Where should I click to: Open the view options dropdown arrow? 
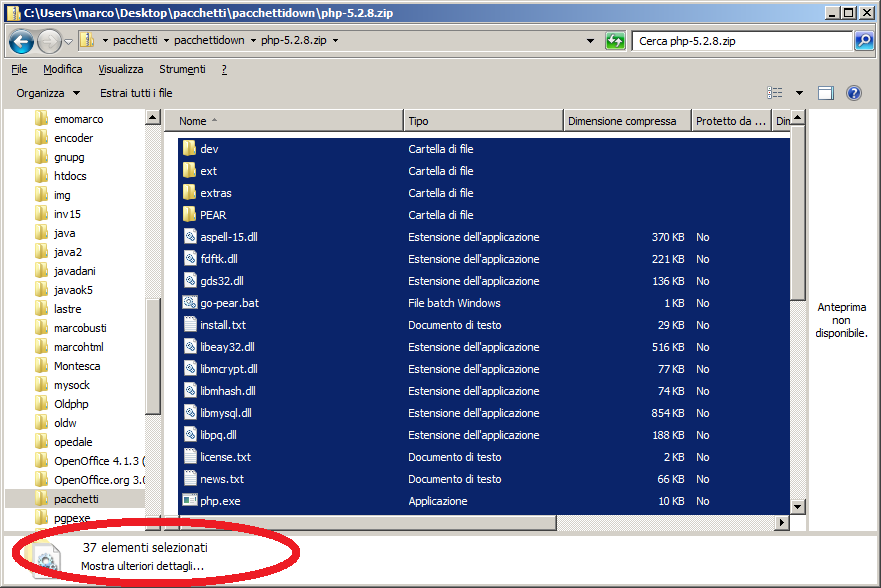[x=799, y=93]
